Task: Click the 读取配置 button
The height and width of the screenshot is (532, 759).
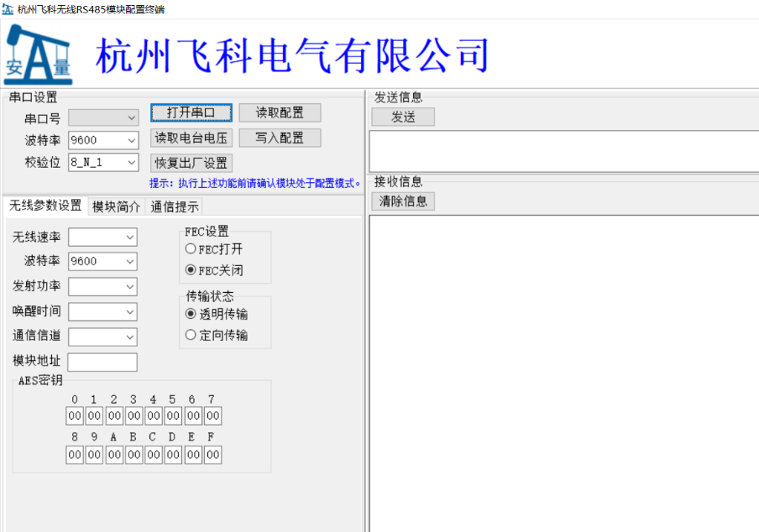Action: tap(280, 112)
